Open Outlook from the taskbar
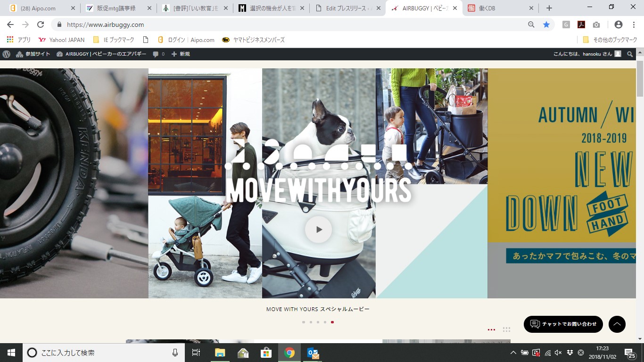The image size is (644, 362). (313, 353)
